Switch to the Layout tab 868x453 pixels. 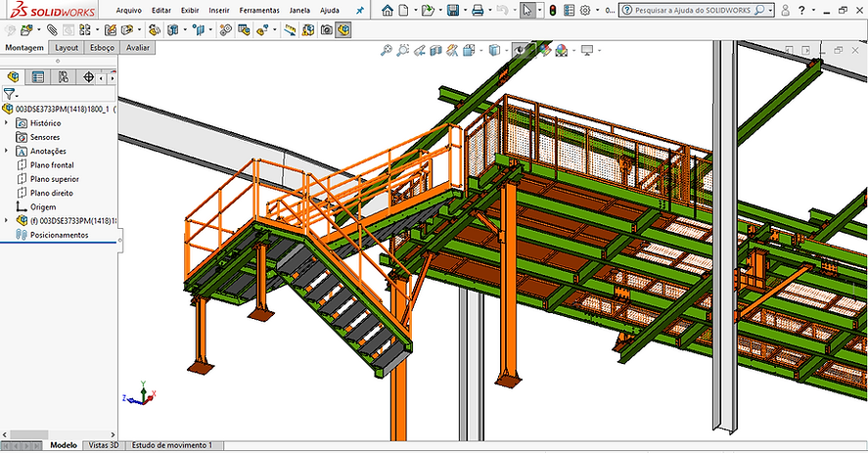tap(67, 48)
